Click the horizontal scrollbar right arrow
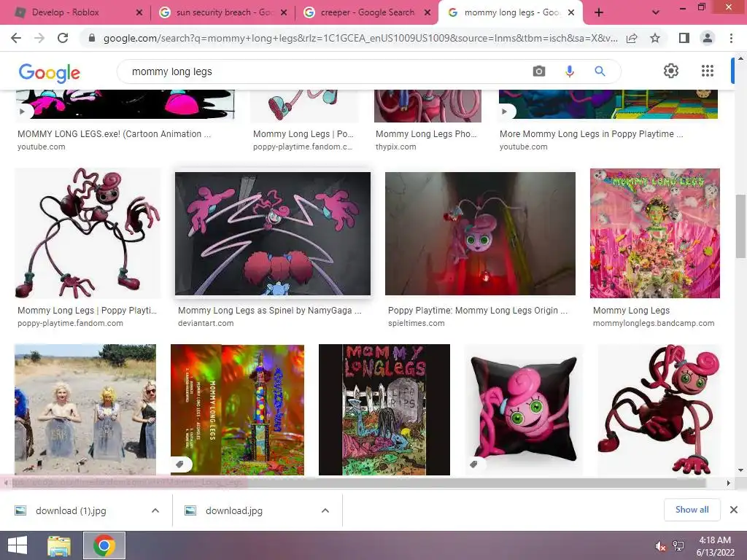 pos(729,483)
